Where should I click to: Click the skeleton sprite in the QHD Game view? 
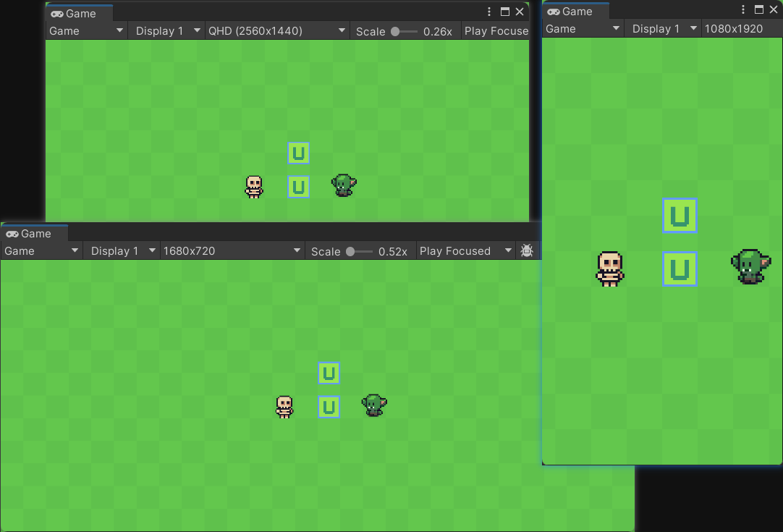tap(254, 187)
